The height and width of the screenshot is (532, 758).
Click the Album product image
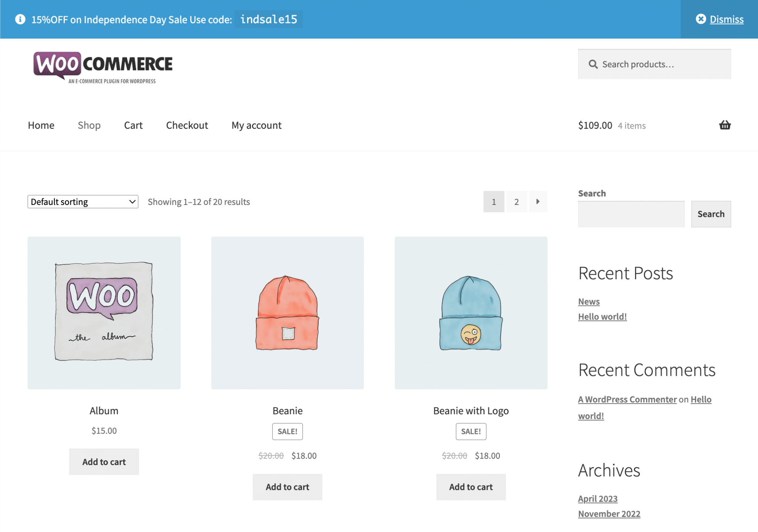[104, 313]
